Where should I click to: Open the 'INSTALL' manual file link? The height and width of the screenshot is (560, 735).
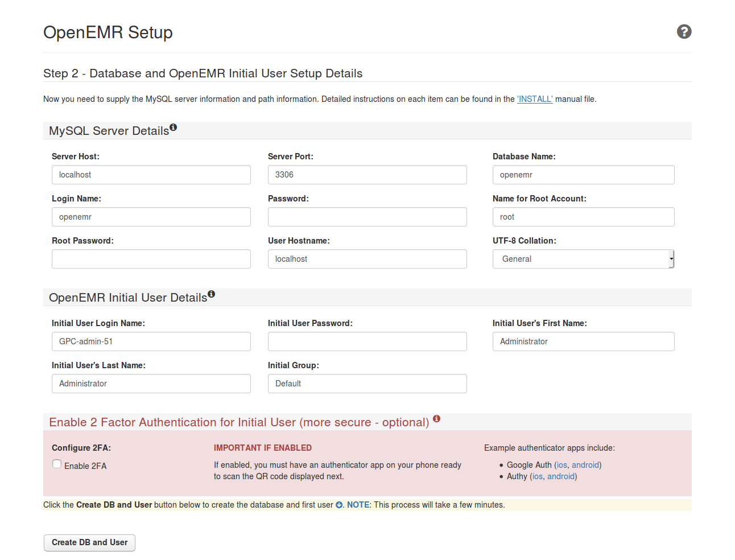[534, 99]
